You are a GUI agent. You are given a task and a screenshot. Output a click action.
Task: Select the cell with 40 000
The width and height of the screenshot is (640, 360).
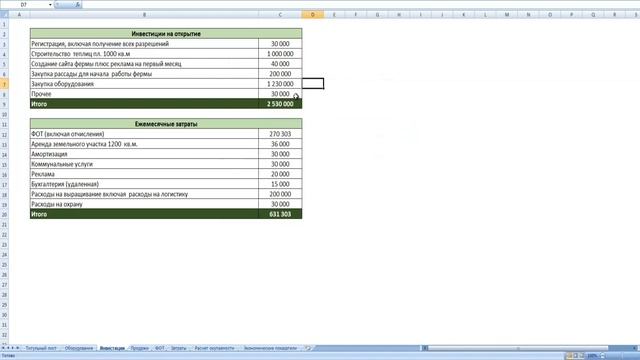[x=280, y=64]
